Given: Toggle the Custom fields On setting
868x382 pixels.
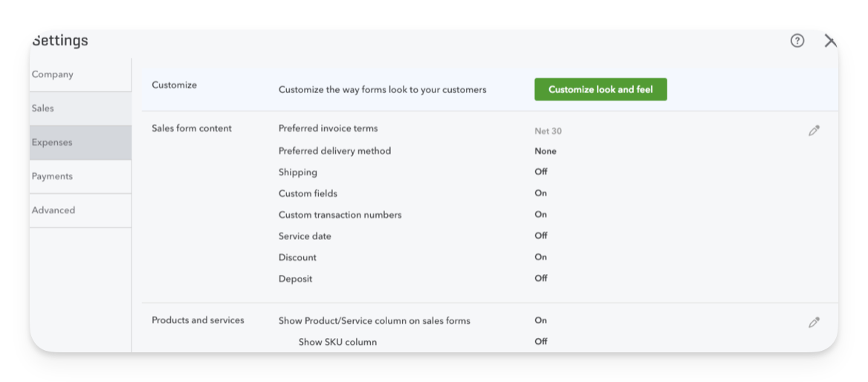Looking at the screenshot, I should point(540,193).
